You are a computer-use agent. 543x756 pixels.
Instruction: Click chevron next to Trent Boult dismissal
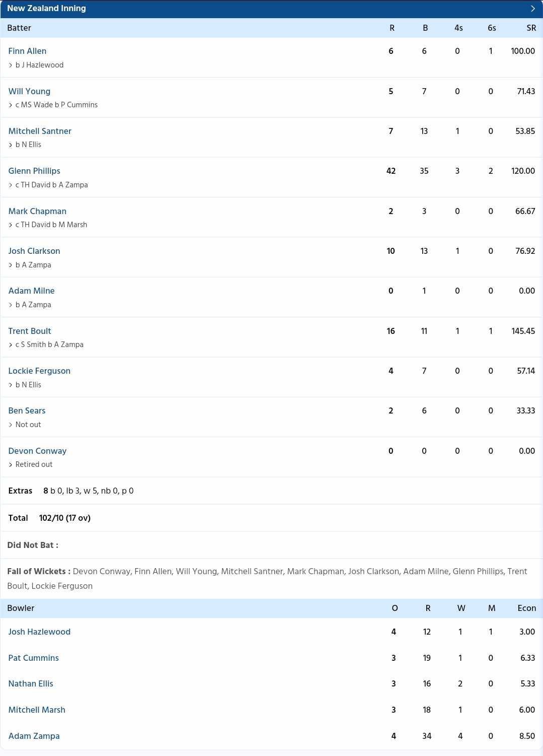pyautogui.click(x=11, y=345)
